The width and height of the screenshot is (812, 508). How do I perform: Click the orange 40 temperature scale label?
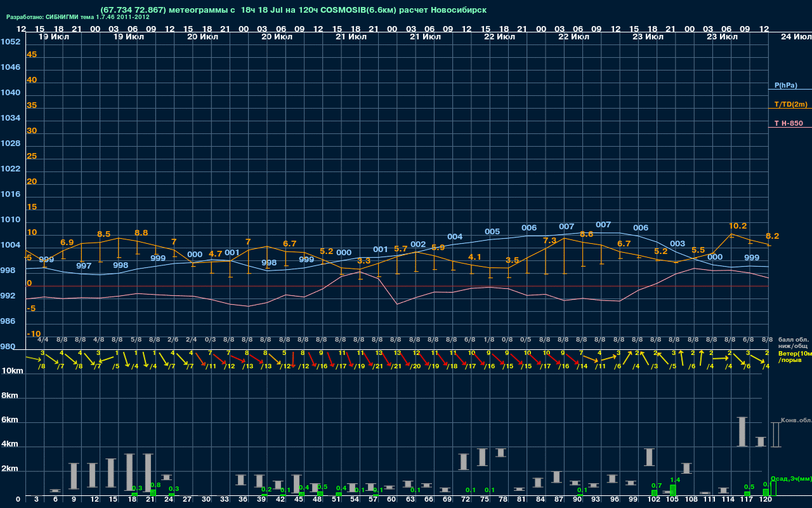[32, 80]
